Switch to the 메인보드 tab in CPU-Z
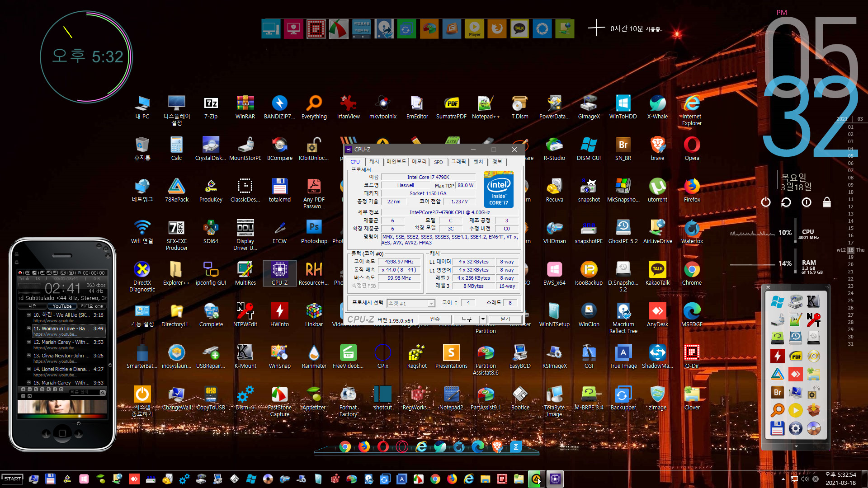 pyautogui.click(x=396, y=162)
